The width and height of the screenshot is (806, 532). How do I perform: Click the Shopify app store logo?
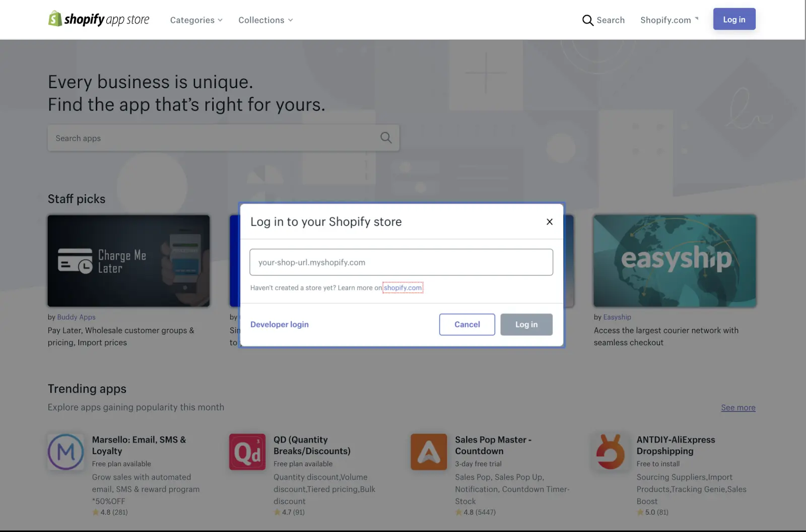pos(99,19)
